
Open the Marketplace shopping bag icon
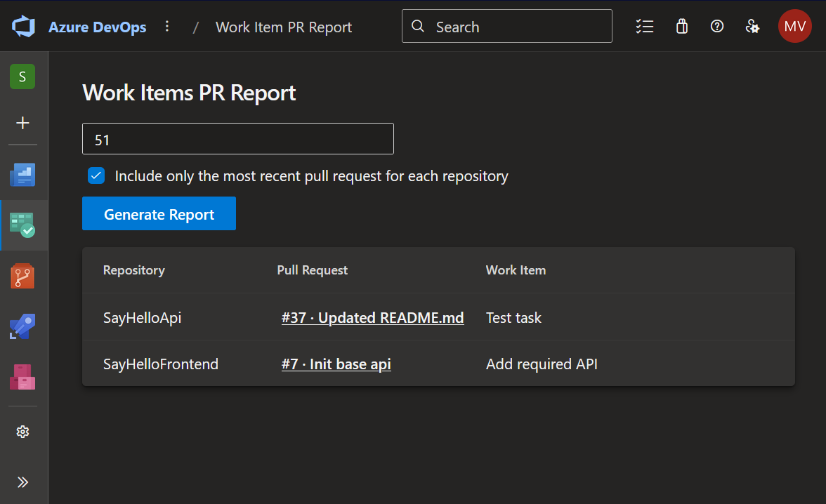681,27
